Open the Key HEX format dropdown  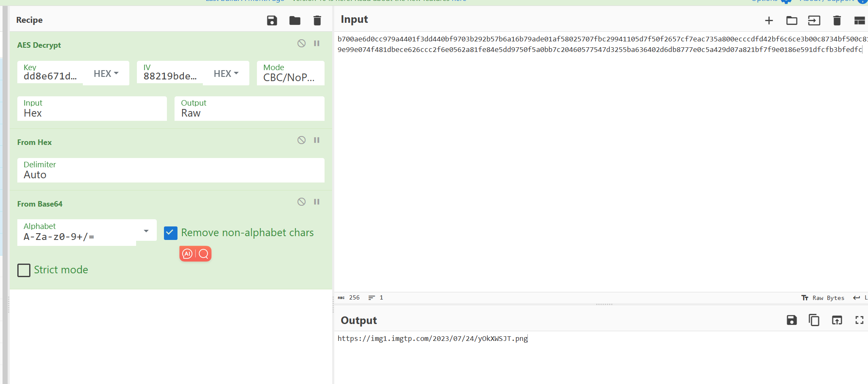click(106, 73)
